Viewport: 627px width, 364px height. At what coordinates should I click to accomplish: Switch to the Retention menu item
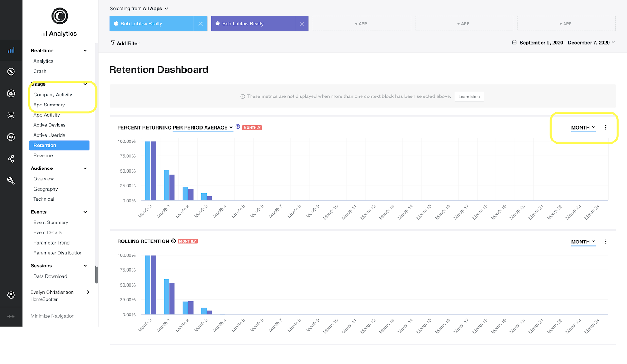(44, 145)
